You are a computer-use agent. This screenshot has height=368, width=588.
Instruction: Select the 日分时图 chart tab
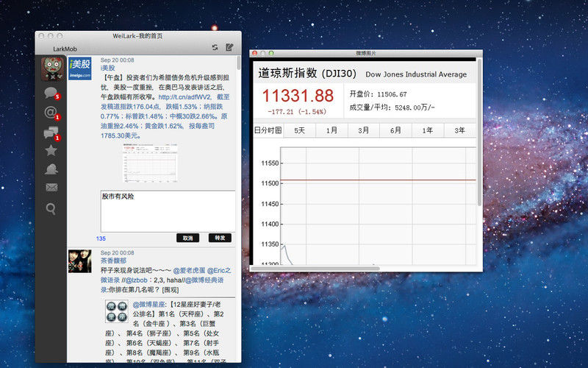(x=268, y=130)
